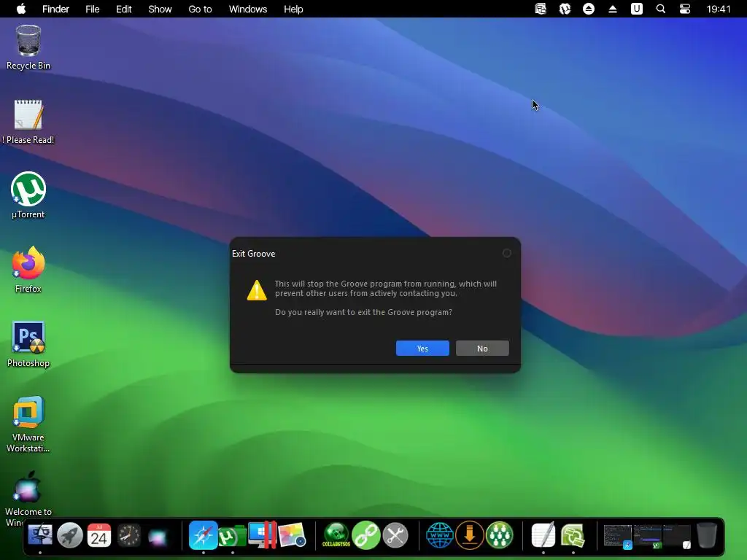Click the white U square icon in menu bar
Viewport: 747px width, 560px height.
pos(637,9)
